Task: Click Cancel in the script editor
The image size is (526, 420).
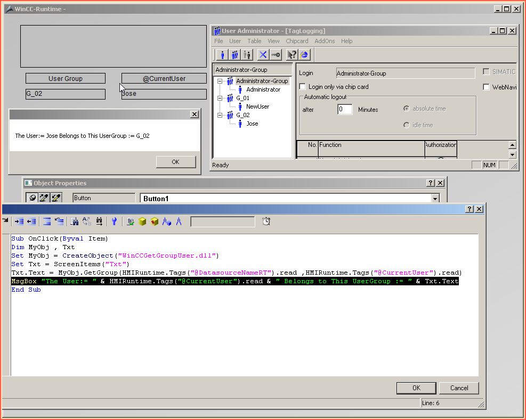Action: point(459,388)
